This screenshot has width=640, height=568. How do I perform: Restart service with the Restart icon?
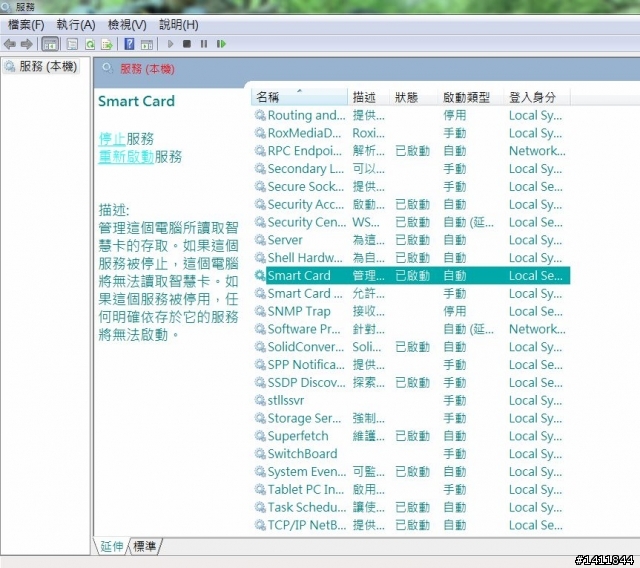[221, 44]
